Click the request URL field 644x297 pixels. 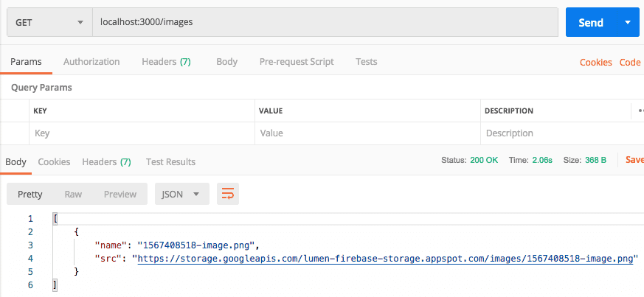325,22
